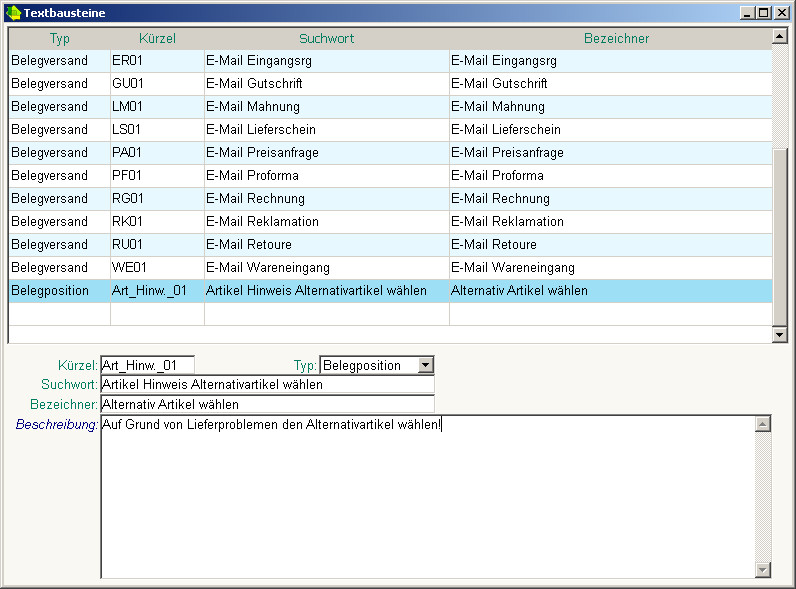Select the LM01 Kürzel cell
The width and height of the screenshot is (796, 589).
point(157,107)
